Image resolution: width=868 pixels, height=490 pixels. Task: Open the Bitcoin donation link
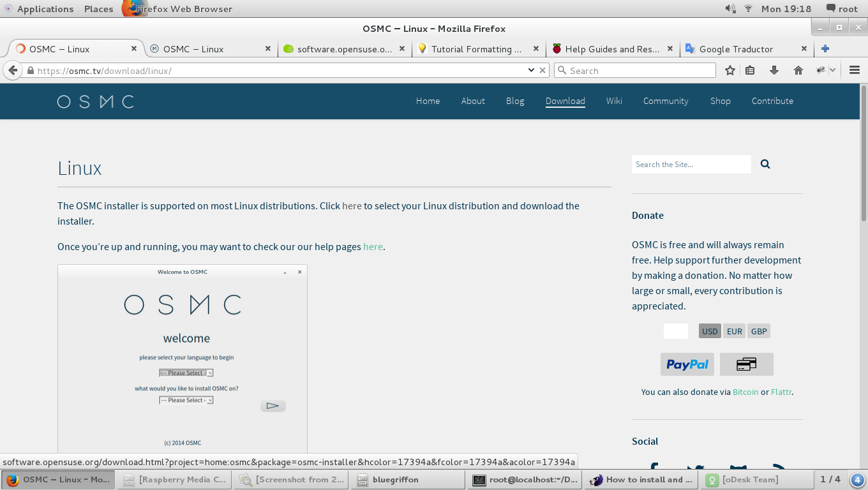tap(745, 392)
